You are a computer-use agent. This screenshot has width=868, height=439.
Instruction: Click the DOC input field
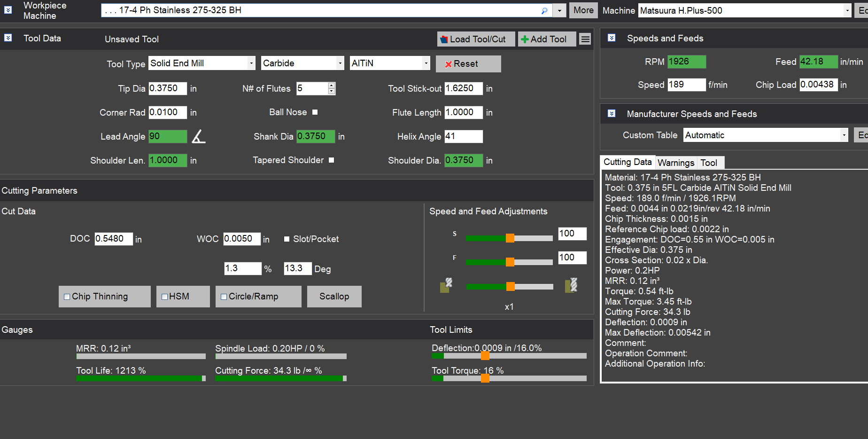tap(113, 239)
